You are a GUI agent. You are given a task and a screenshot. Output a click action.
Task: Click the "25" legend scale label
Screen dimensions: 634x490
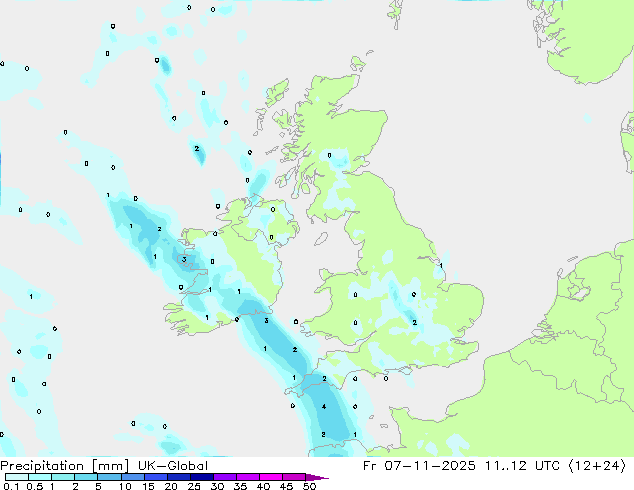(194, 486)
